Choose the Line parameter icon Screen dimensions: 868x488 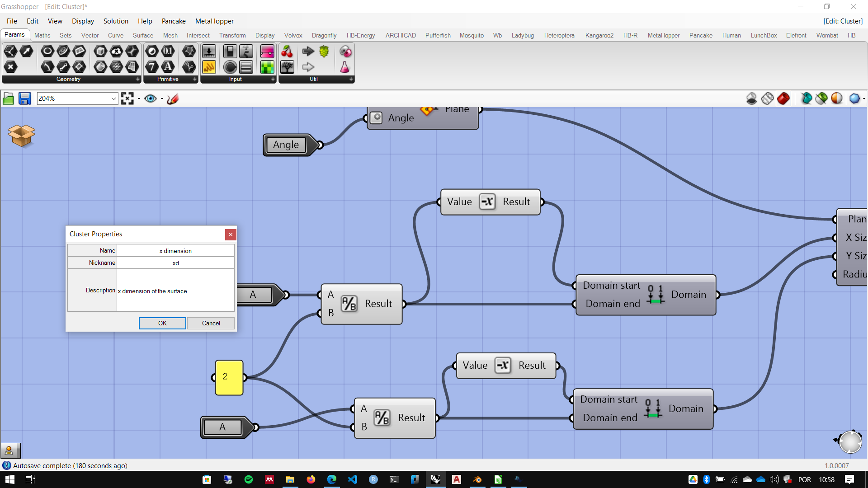pos(63,67)
